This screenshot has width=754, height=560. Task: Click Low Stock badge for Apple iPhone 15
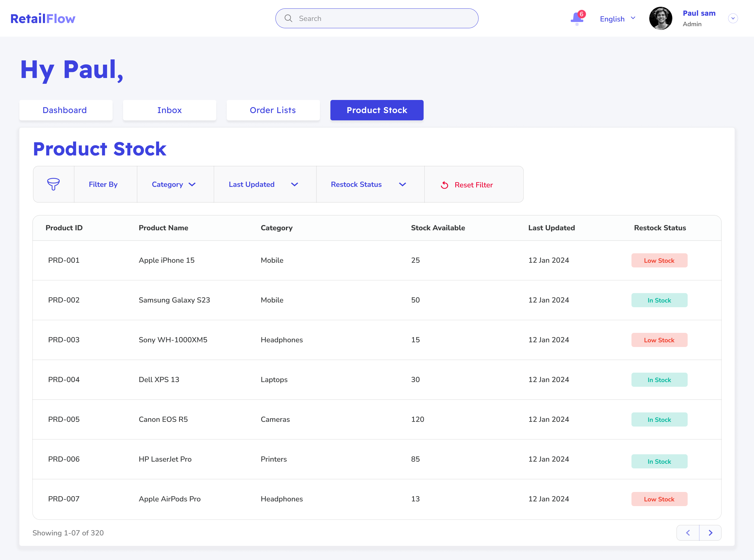click(659, 261)
